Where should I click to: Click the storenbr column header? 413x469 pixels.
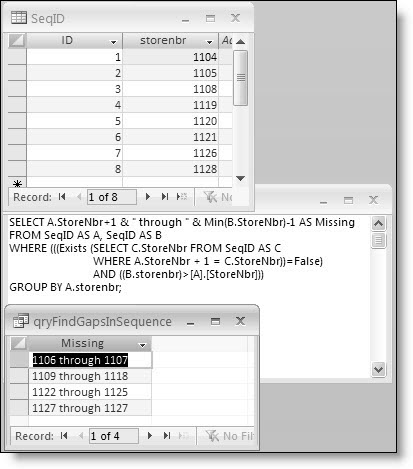[170, 41]
